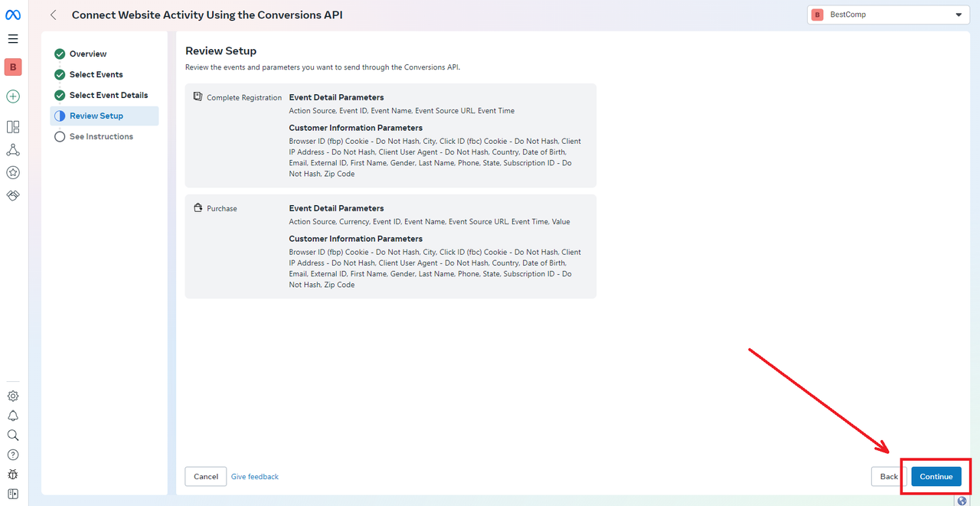Click the handshake partner icon
Image resolution: width=980 pixels, height=506 pixels.
tap(13, 196)
